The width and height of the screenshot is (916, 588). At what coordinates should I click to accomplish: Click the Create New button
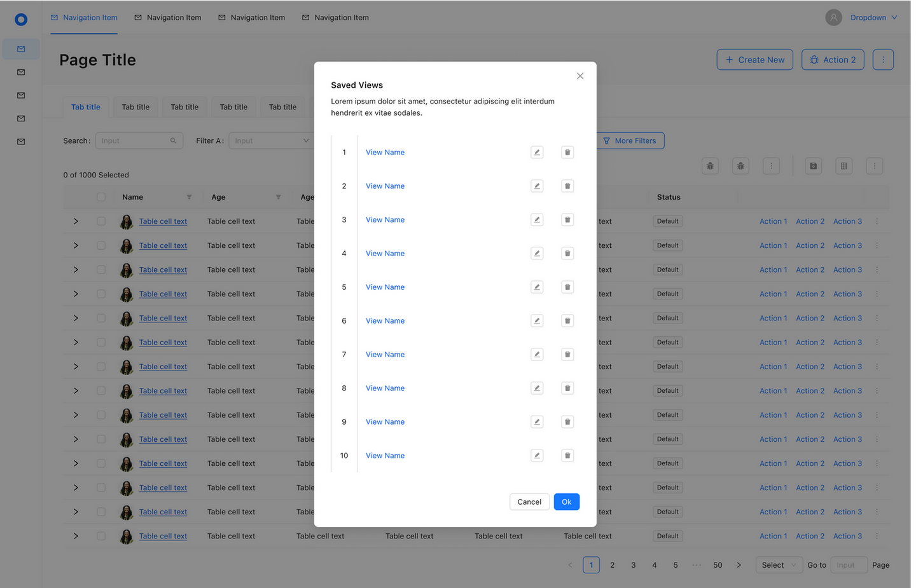(x=755, y=60)
